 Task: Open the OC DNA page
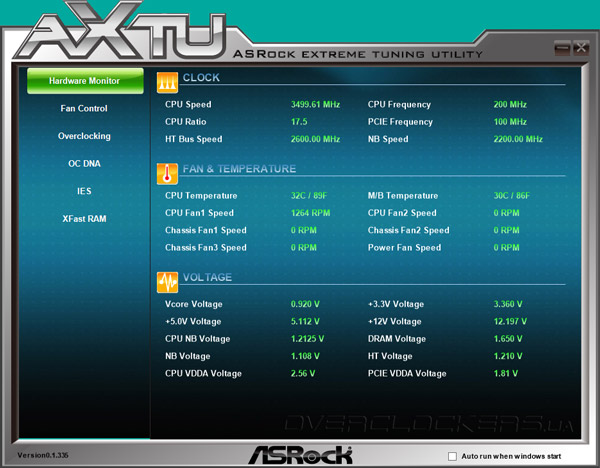(x=84, y=164)
